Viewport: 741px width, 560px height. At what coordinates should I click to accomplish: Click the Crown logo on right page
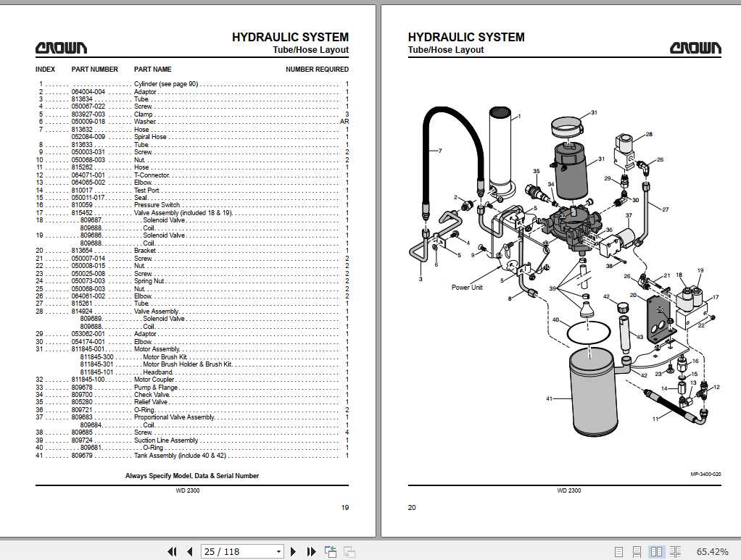695,49
